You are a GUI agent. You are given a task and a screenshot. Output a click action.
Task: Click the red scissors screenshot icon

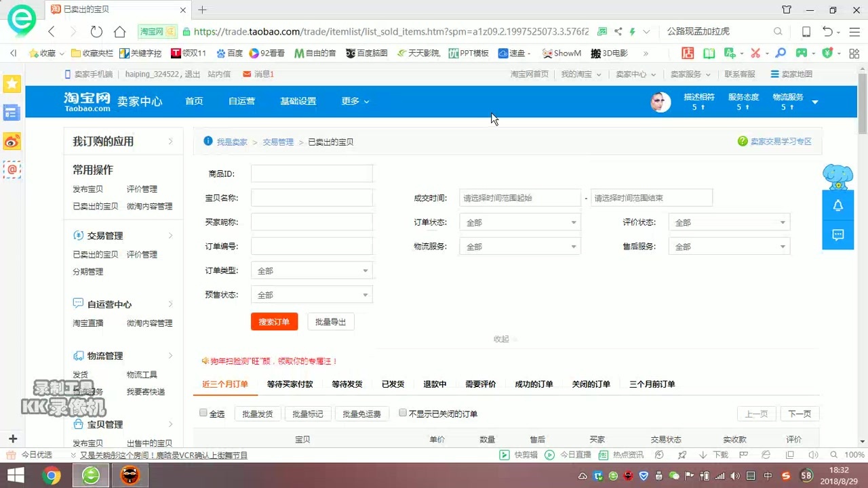(x=755, y=53)
